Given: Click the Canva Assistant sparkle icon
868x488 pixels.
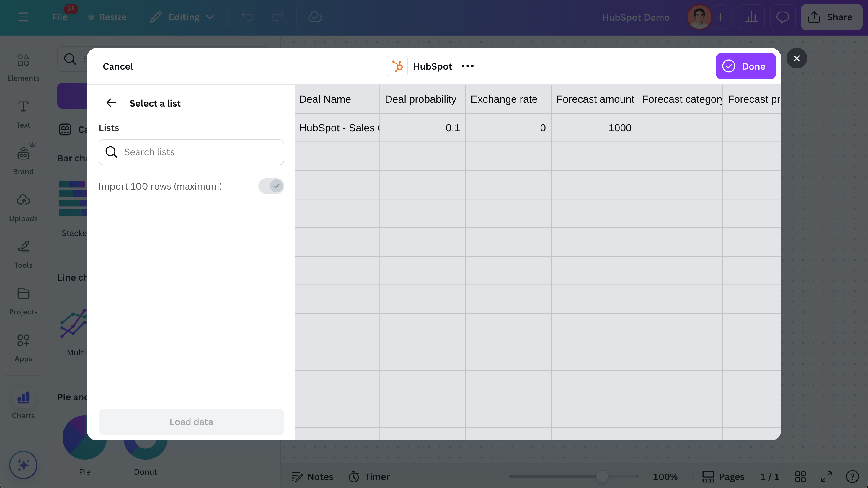Looking at the screenshot, I should tap(23, 465).
